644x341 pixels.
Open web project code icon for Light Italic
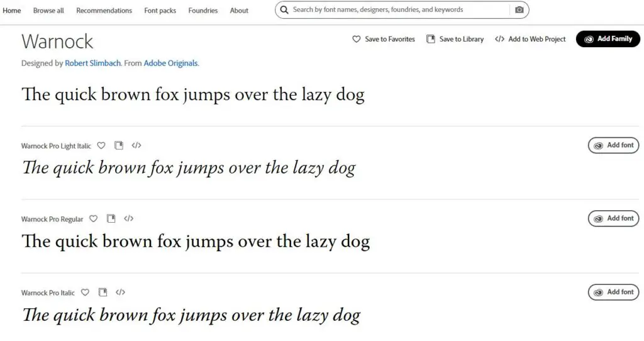pos(136,145)
